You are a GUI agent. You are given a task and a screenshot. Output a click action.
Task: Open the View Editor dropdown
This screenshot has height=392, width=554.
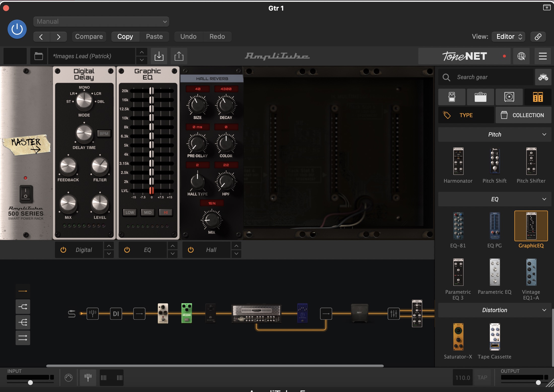(x=508, y=37)
